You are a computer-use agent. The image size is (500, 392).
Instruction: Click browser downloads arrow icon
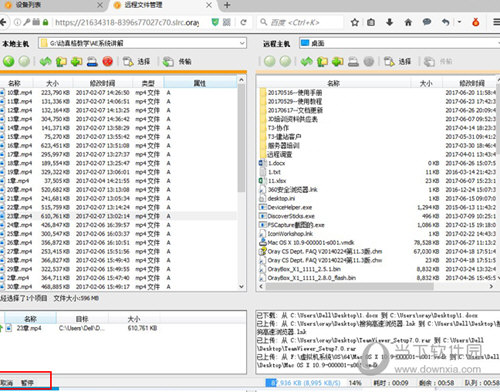click(x=389, y=22)
